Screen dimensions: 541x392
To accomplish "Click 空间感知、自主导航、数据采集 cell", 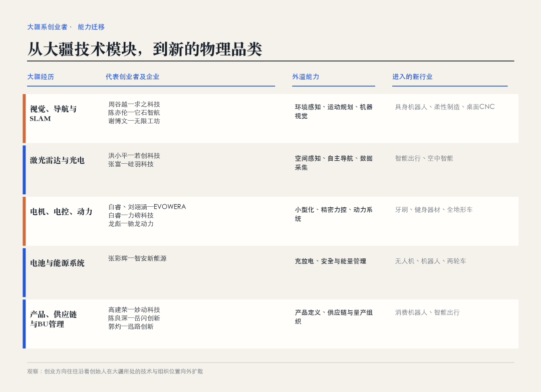I will coord(334,163).
